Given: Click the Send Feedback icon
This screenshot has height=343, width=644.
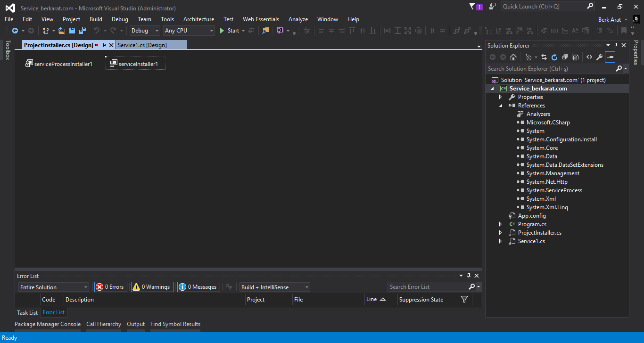Looking at the screenshot, I should [x=493, y=7].
